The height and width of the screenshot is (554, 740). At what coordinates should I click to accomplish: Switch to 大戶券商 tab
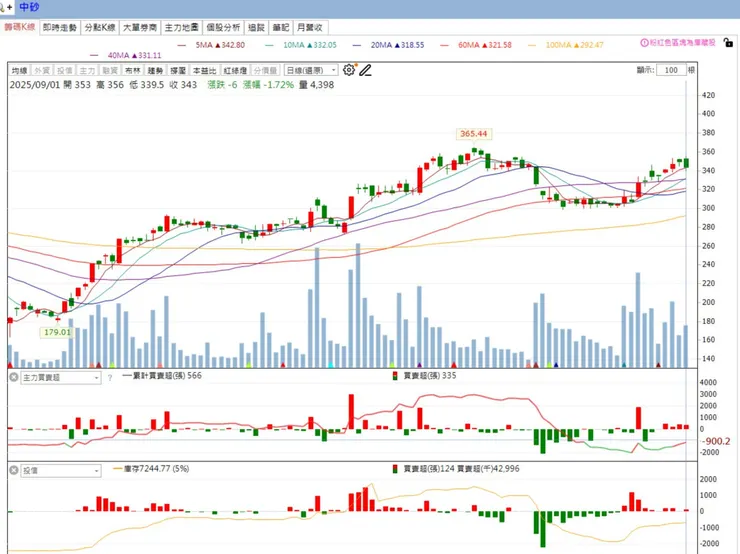(140, 27)
